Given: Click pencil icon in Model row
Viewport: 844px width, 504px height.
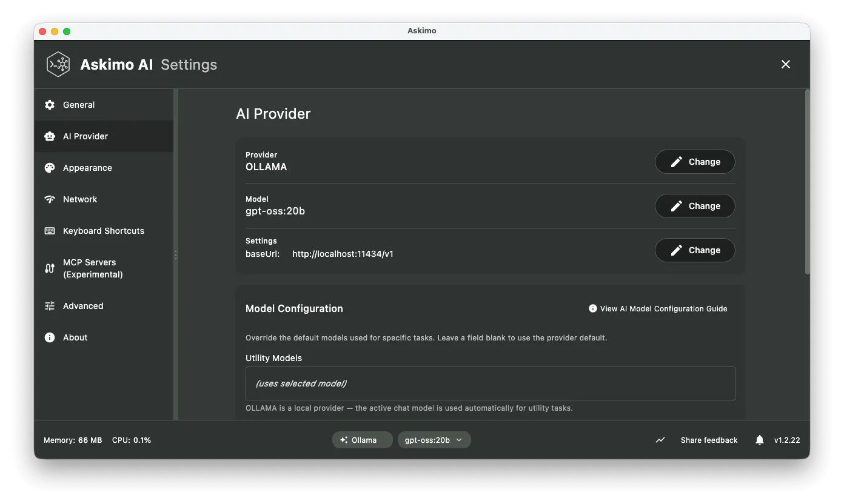Looking at the screenshot, I should pos(676,206).
